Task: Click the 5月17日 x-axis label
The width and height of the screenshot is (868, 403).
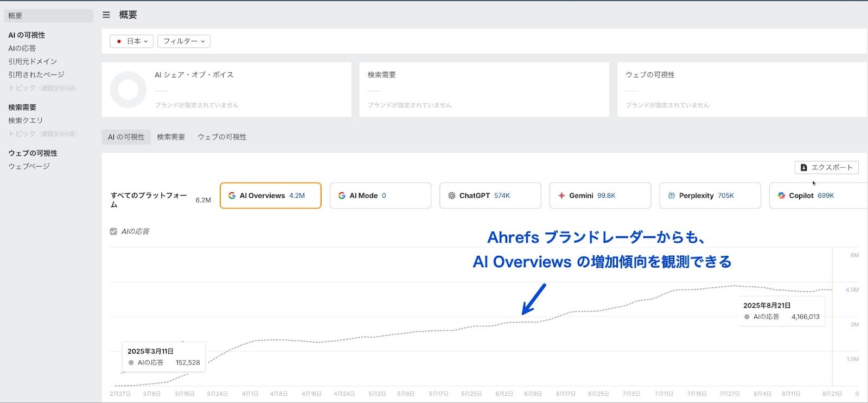Action: coord(439,394)
